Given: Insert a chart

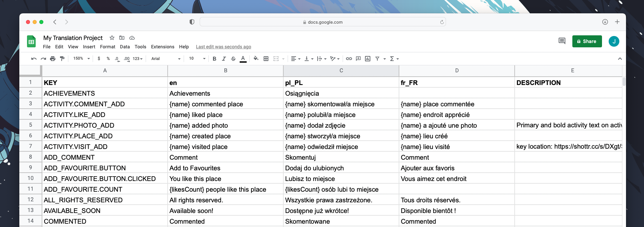Looking at the screenshot, I should point(368,59).
